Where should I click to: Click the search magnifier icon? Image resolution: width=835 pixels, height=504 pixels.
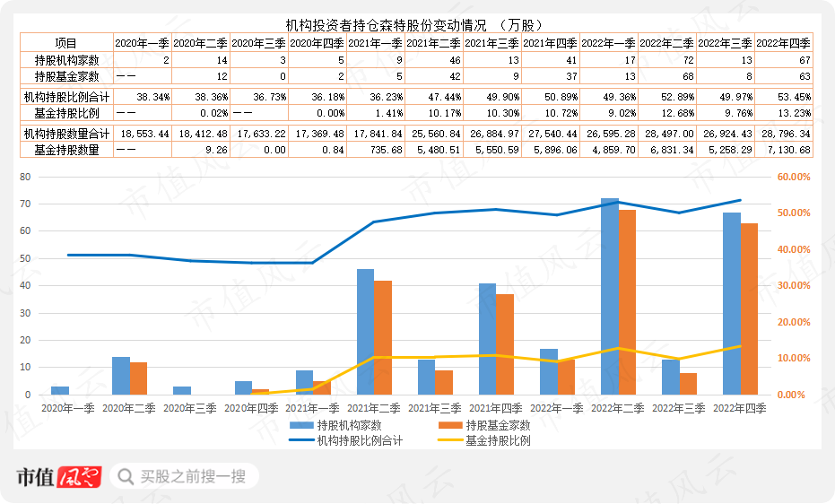click(x=126, y=476)
